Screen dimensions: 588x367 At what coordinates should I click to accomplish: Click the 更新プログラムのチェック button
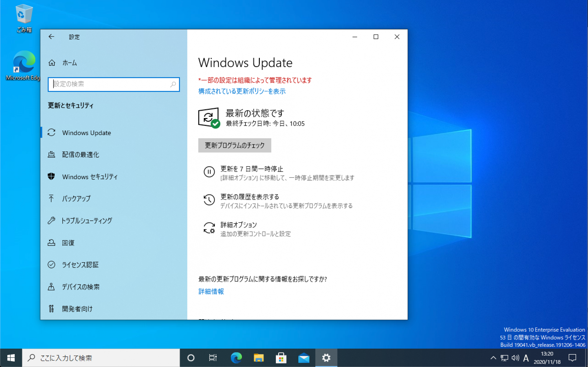pyautogui.click(x=235, y=145)
